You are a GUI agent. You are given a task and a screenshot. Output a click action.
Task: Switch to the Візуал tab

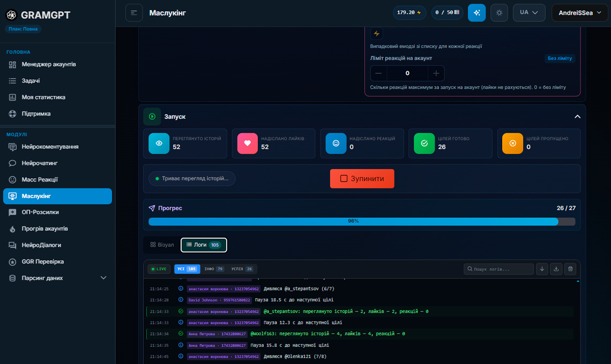[162, 245]
